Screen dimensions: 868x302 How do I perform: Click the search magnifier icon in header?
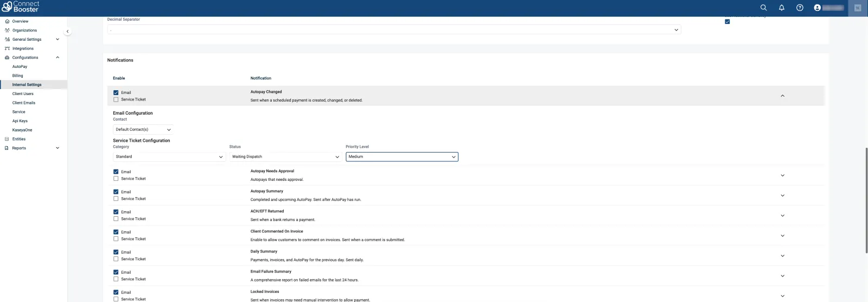[x=763, y=8]
